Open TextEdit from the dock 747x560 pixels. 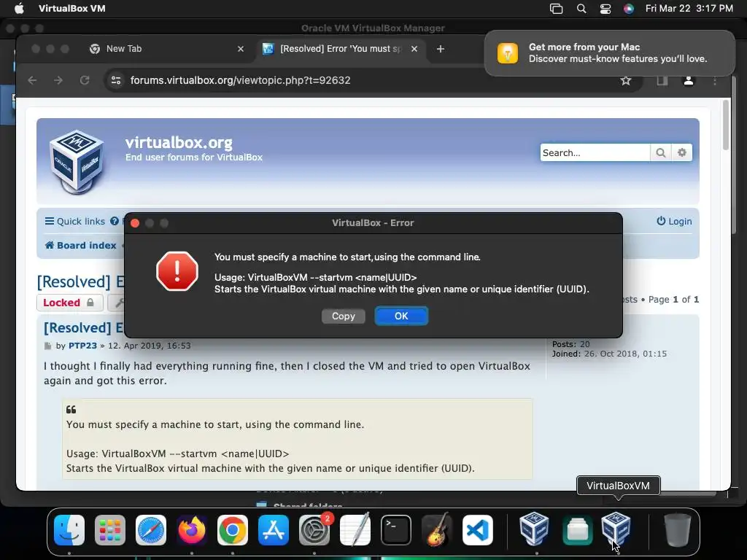click(x=355, y=530)
